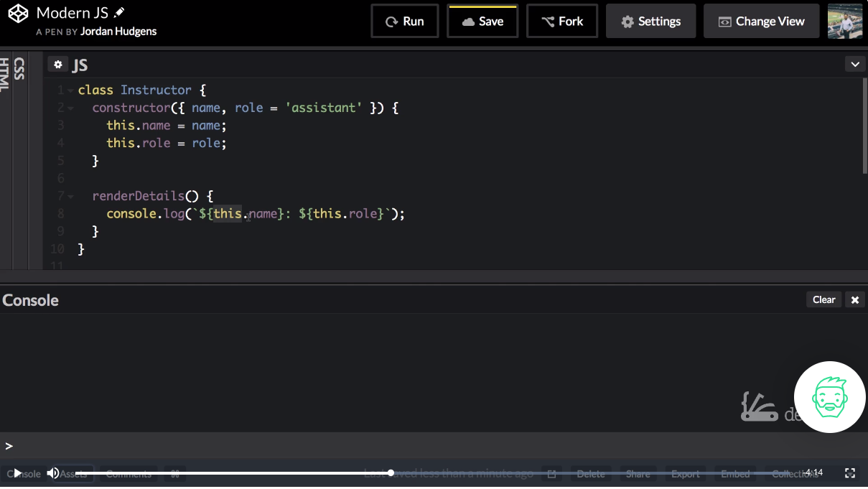Image resolution: width=868 pixels, height=489 pixels.
Task: Toggle the Assets panel
Action: tap(73, 473)
